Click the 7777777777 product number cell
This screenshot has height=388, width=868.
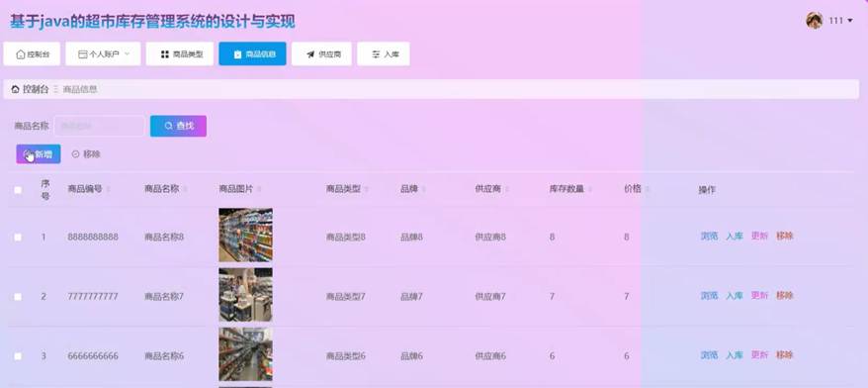93,297
